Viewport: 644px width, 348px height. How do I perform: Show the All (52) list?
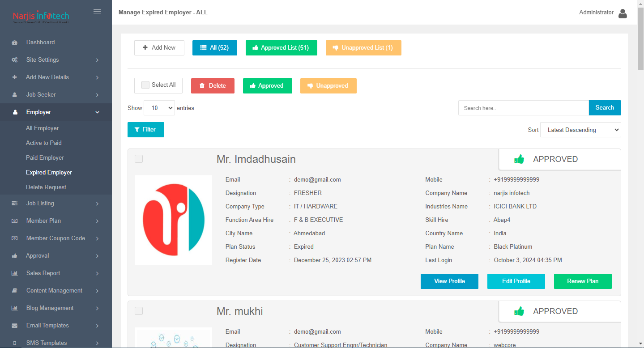tap(215, 48)
